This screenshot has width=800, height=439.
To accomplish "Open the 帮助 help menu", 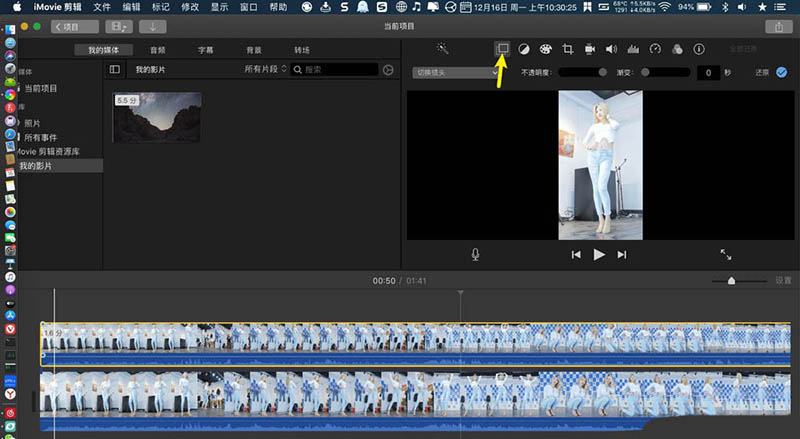I will pyautogui.click(x=279, y=7).
